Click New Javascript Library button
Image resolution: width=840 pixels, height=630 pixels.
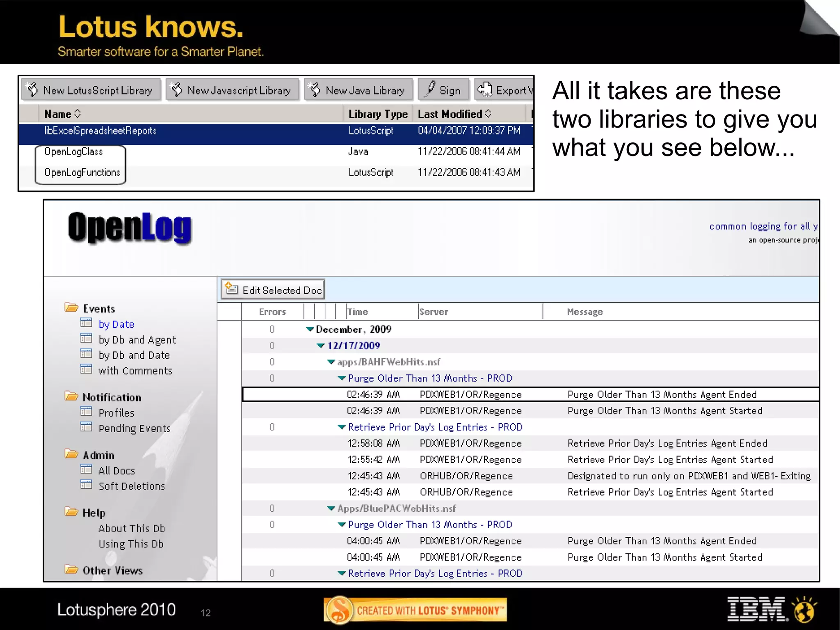(232, 90)
